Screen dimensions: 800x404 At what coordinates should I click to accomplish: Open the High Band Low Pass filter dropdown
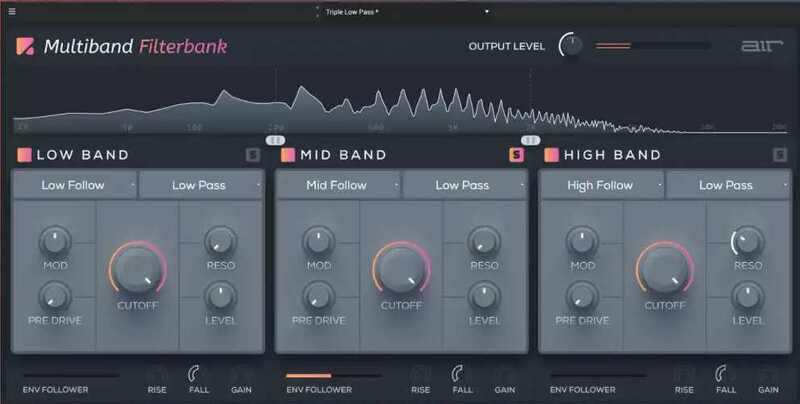pos(728,185)
